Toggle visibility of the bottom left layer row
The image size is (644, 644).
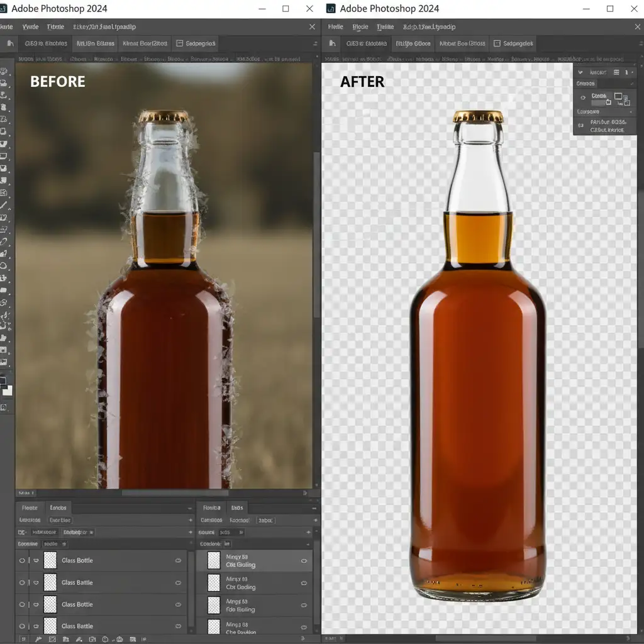(x=23, y=626)
